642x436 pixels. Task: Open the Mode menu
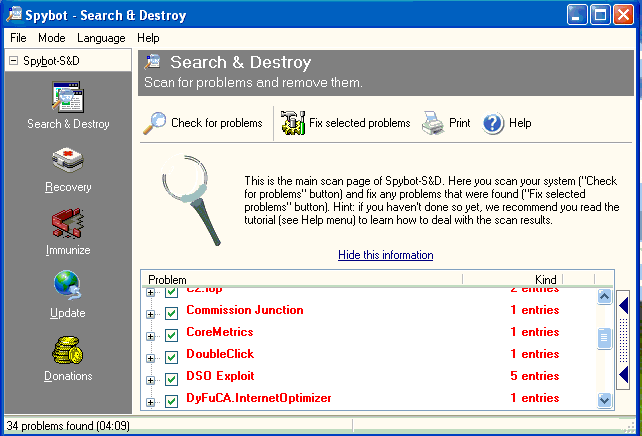51,38
